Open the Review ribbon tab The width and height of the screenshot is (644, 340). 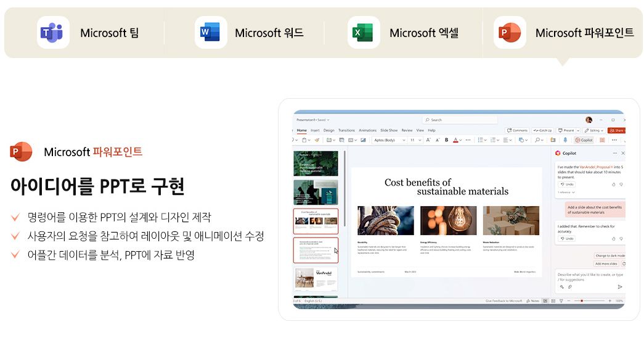click(x=407, y=130)
